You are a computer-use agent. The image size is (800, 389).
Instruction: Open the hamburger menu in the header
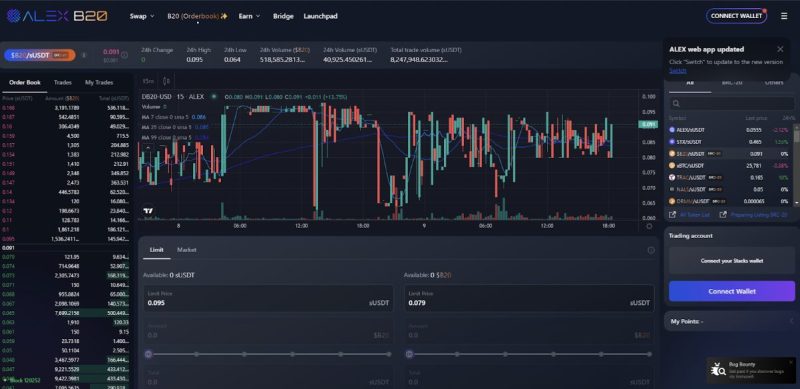tap(784, 16)
